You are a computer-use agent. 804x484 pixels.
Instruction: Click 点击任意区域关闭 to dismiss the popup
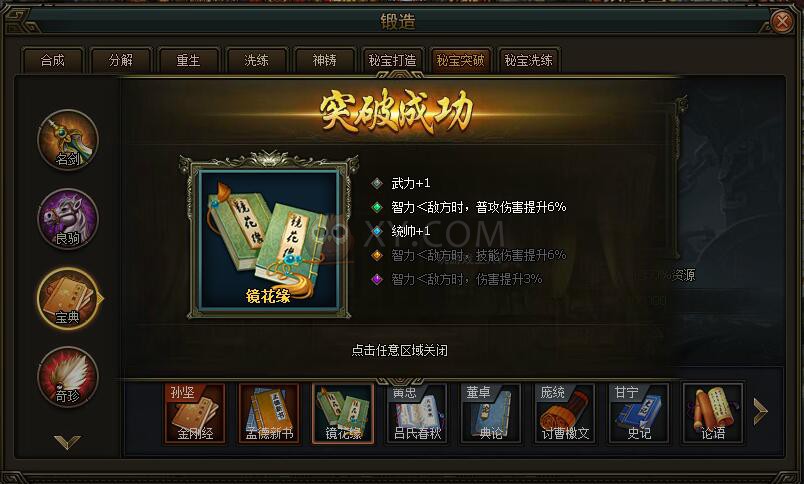[399, 351]
